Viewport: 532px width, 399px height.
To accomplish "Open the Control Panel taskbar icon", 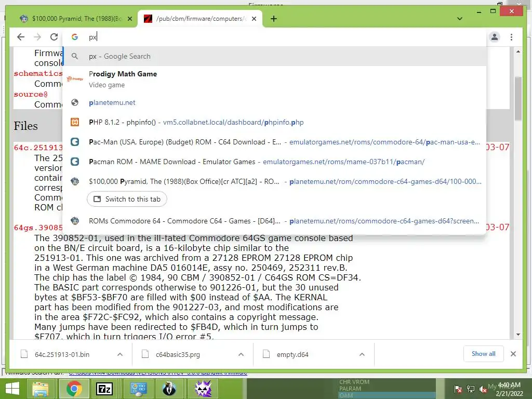I will point(138,389).
